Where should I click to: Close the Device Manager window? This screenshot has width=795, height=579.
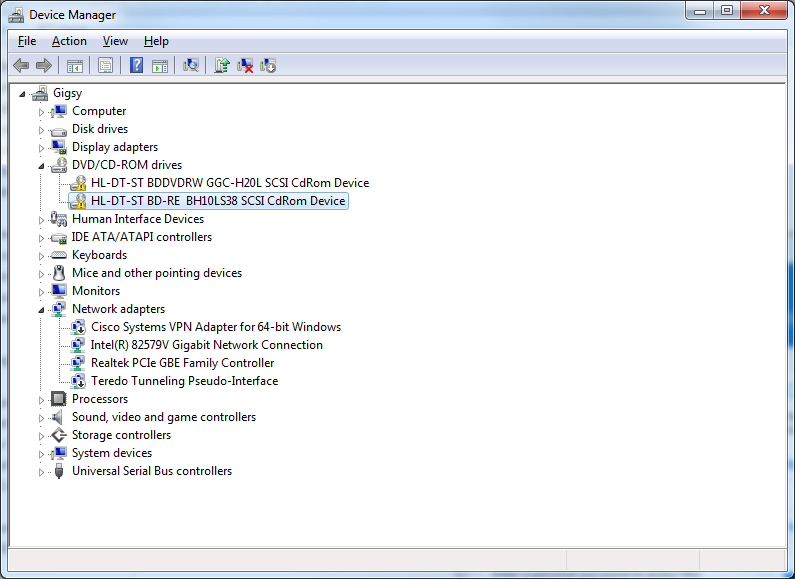[765, 11]
